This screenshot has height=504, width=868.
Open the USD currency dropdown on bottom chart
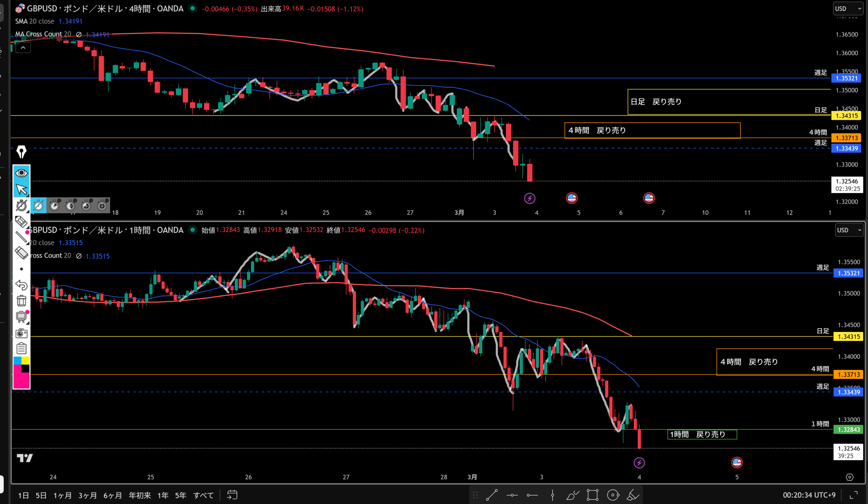point(849,230)
